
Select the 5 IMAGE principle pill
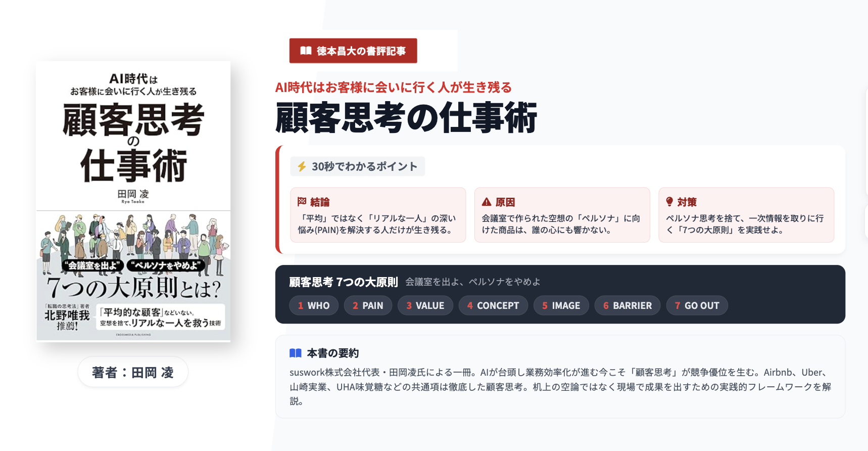point(561,305)
